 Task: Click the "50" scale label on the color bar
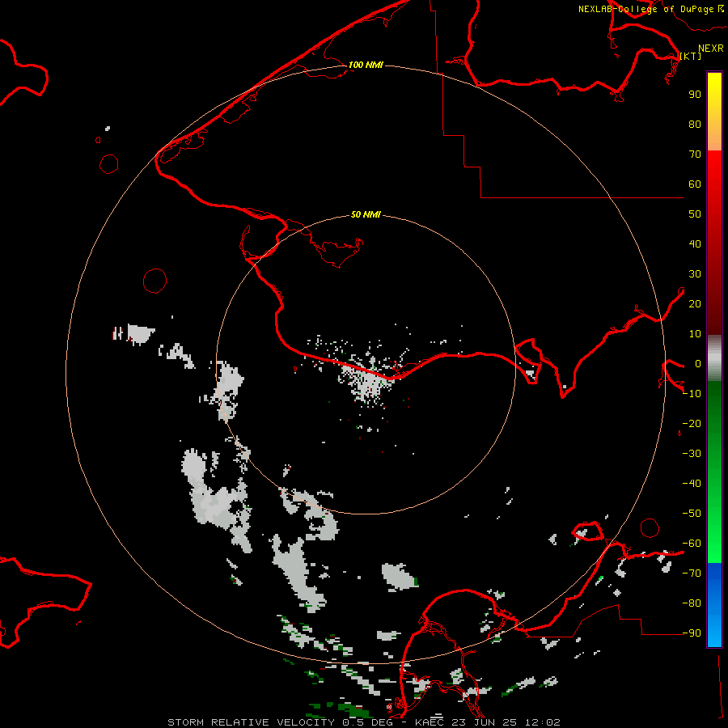pos(695,214)
